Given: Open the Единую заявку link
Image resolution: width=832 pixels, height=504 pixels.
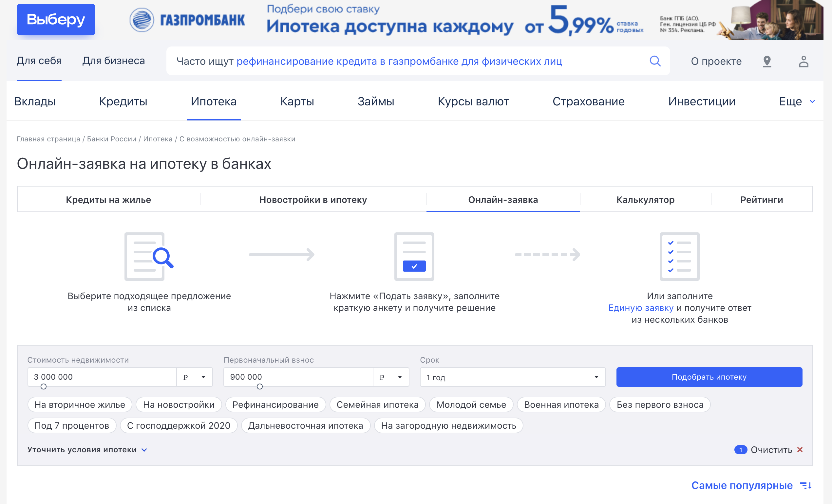Looking at the screenshot, I should coord(641,308).
